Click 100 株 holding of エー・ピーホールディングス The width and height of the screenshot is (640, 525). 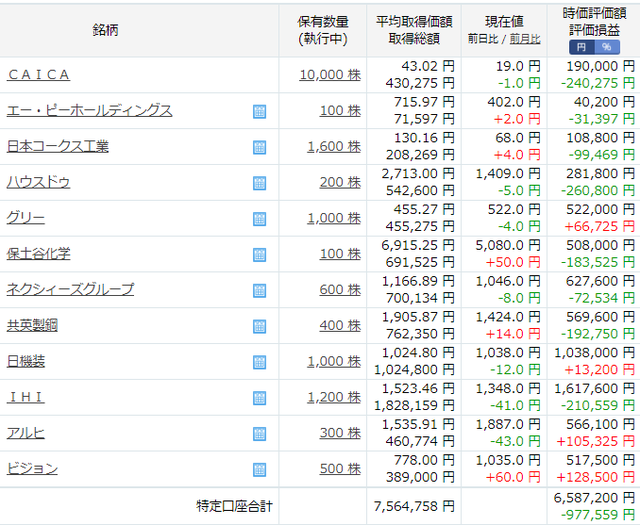(x=340, y=111)
